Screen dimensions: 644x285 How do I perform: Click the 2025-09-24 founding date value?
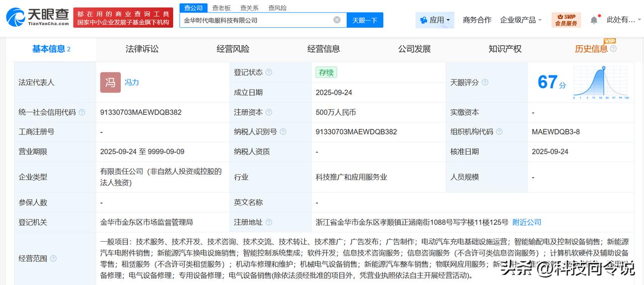coord(334,93)
